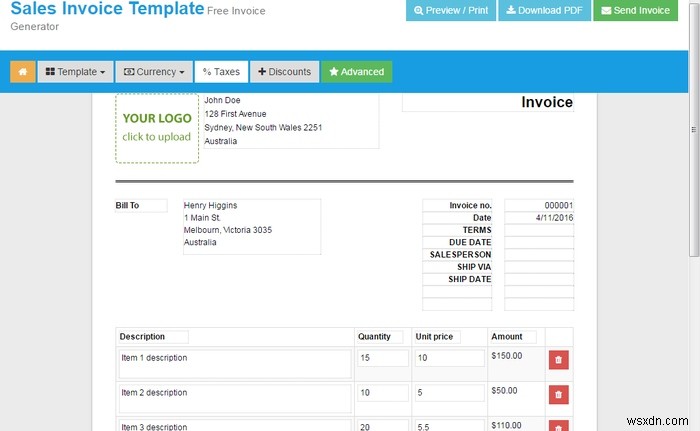The height and width of the screenshot is (431, 700).
Task: Edit the Unit price column header
Action: coord(438,337)
